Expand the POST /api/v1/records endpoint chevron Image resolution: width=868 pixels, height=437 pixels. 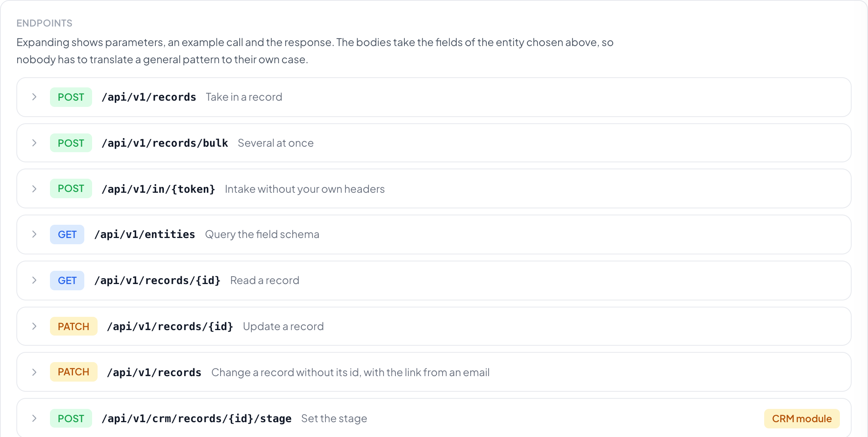click(34, 97)
